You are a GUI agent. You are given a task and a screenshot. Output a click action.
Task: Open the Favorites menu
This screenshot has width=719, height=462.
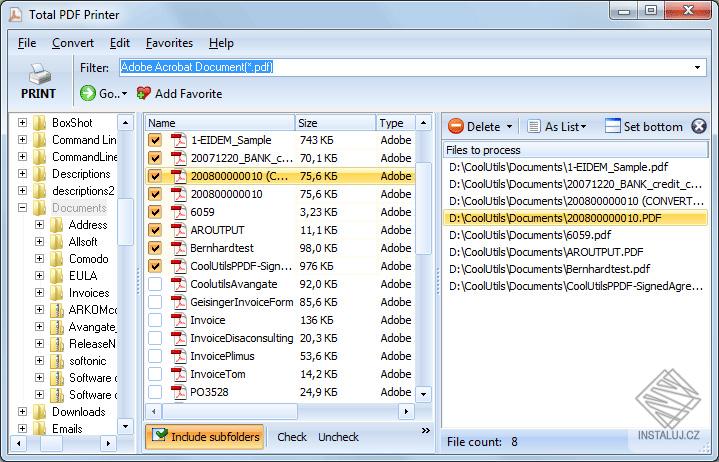point(169,43)
